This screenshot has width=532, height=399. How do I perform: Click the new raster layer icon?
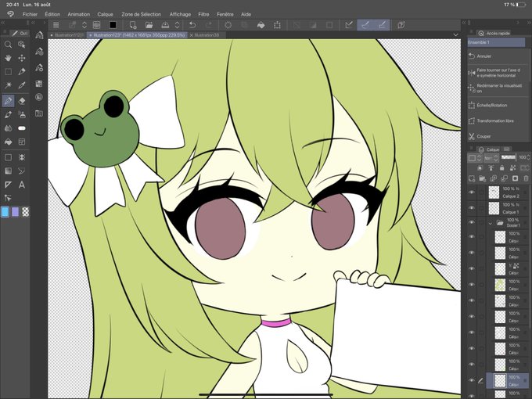(x=472, y=178)
